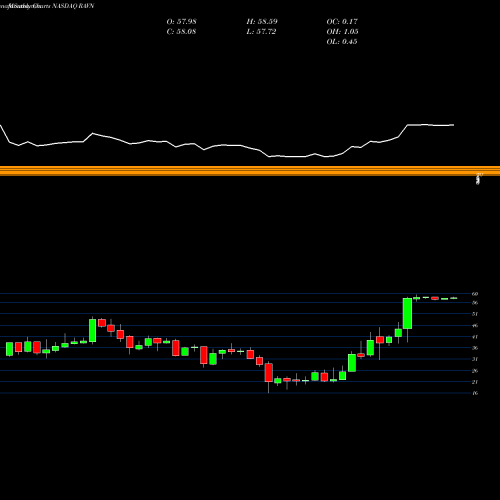
Task: Click the large red candle dropping to 21
Action: [x=269, y=372]
